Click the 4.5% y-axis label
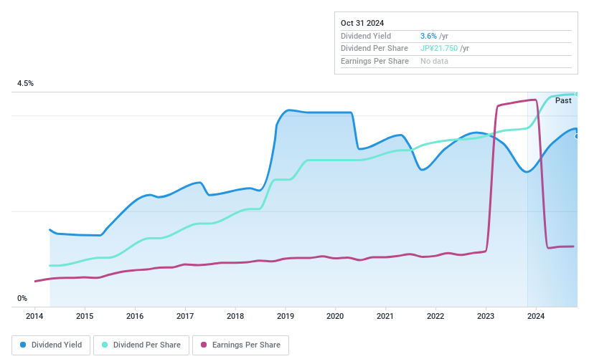This screenshot has width=589, height=364. click(x=25, y=83)
